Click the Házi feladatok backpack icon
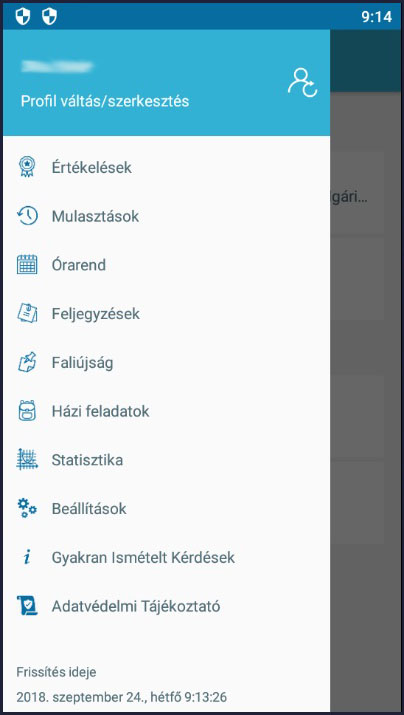The width and height of the screenshot is (404, 715). pos(27,411)
